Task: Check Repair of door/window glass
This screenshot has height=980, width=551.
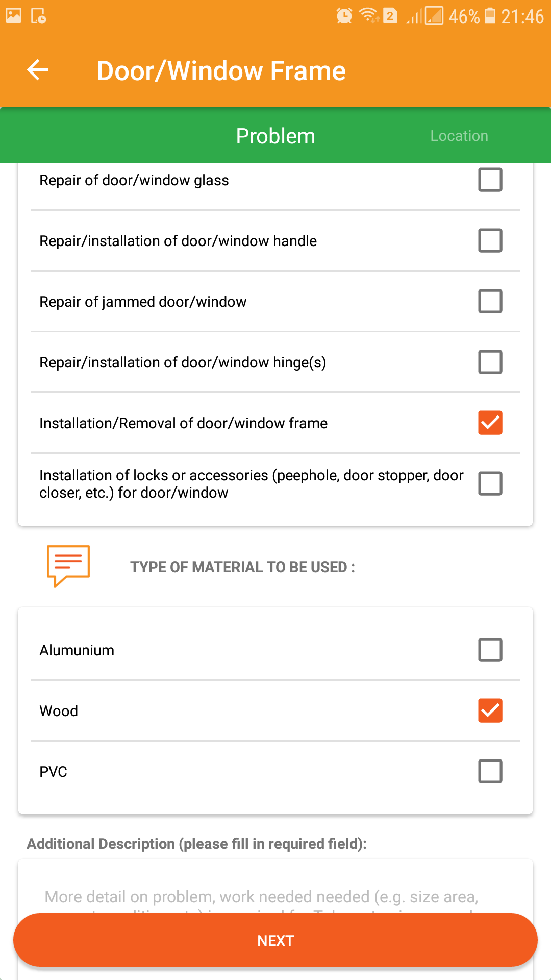Action: point(490,180)
